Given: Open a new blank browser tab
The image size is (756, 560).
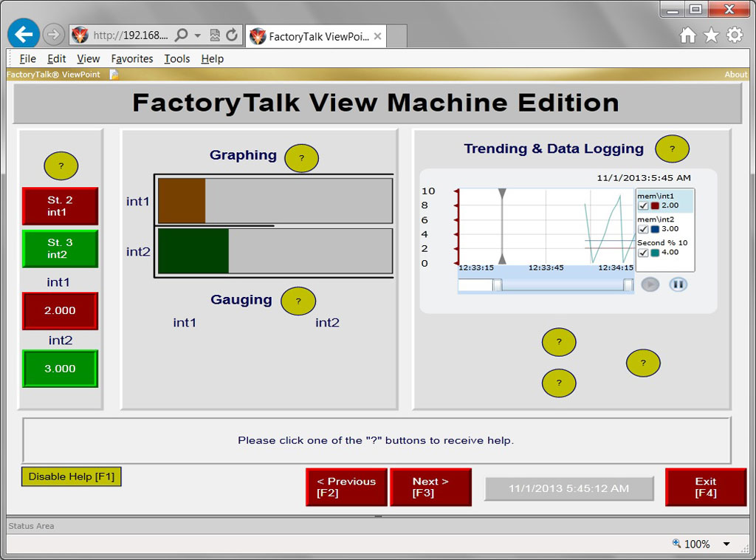Looking at the screenshot, I should point(396,36).
